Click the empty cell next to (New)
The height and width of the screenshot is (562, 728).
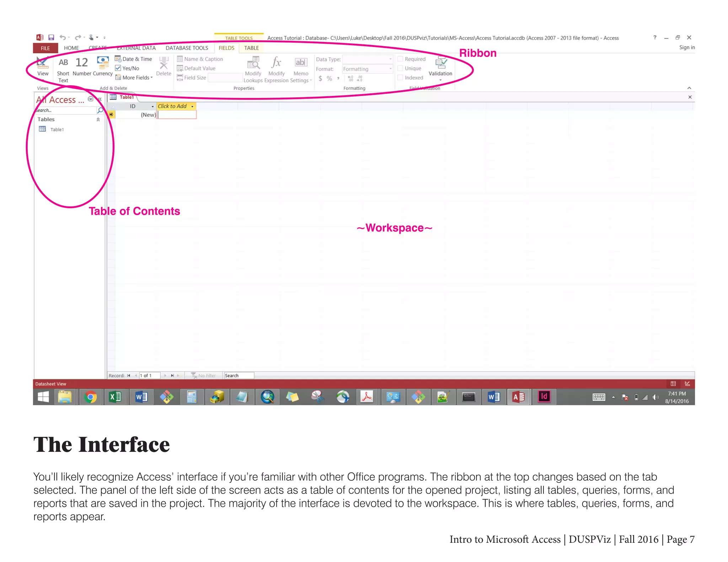pyautogui.click(x=177, y=115)
